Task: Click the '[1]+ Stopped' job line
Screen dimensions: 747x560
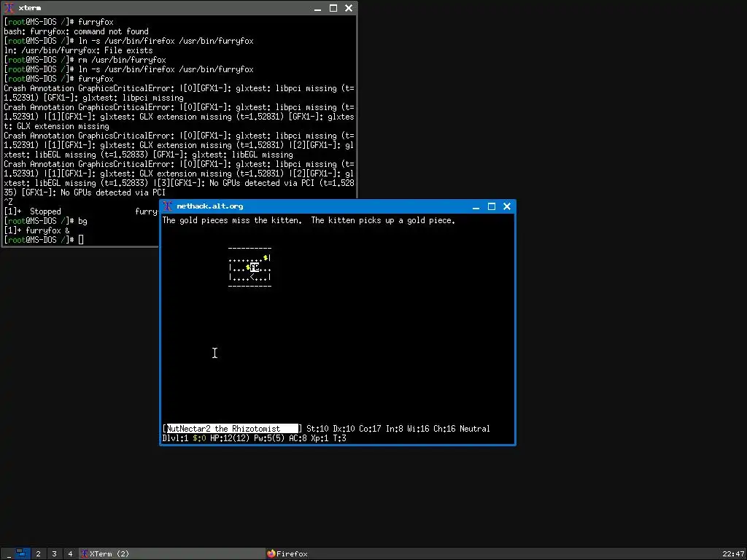Action: point(81,211)
